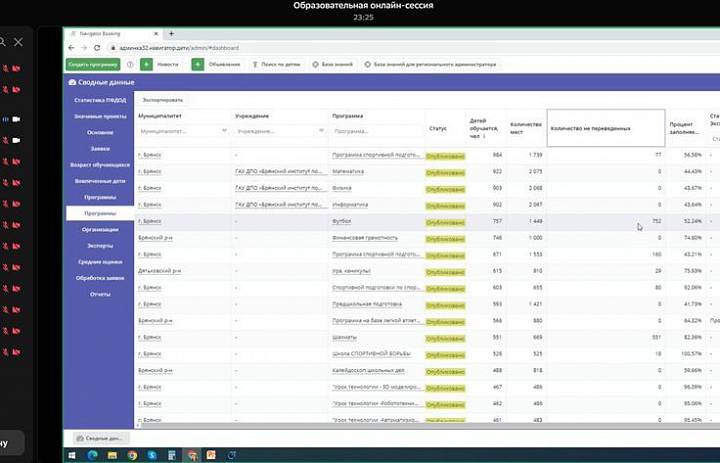Expand the Учреждение filter dropdown
720x463 pixels.
[321, 131]
